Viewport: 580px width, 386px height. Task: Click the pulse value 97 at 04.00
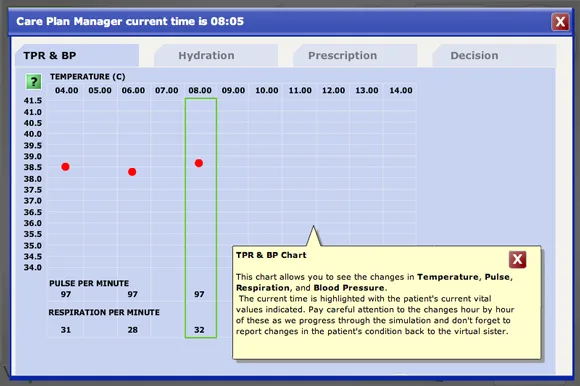click(66, 294)
